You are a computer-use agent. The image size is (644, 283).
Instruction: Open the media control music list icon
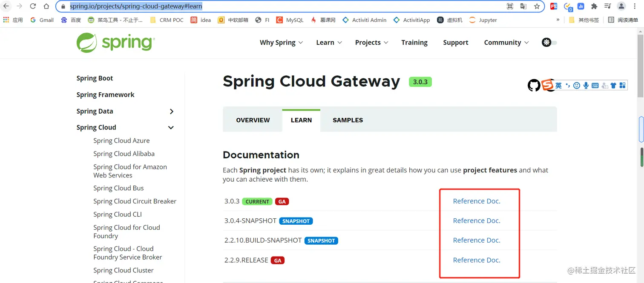tap(608, 6)
